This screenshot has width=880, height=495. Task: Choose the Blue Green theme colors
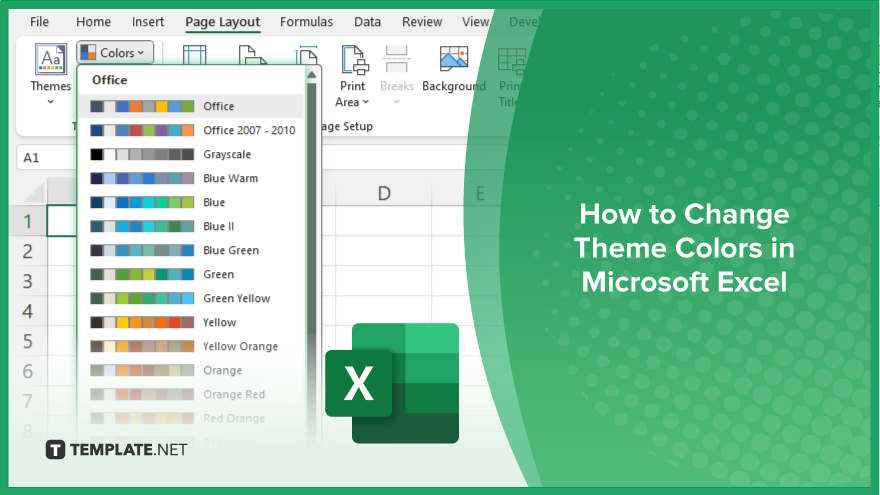[192, 250]
